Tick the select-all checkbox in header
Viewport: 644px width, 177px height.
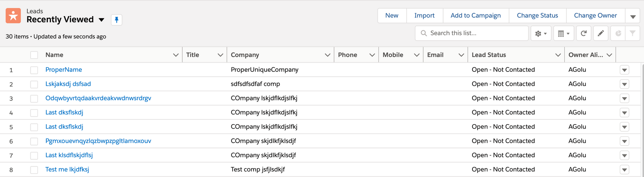[x=34, y=55]
